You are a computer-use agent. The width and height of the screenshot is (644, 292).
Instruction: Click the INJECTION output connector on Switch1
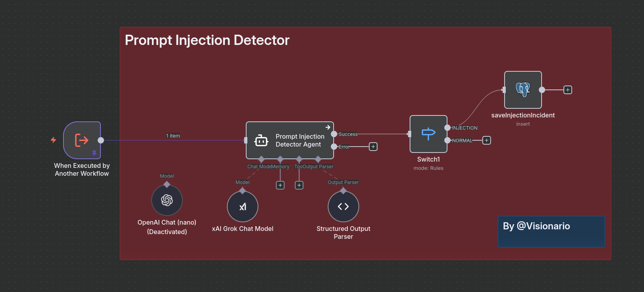click(447, 128)
